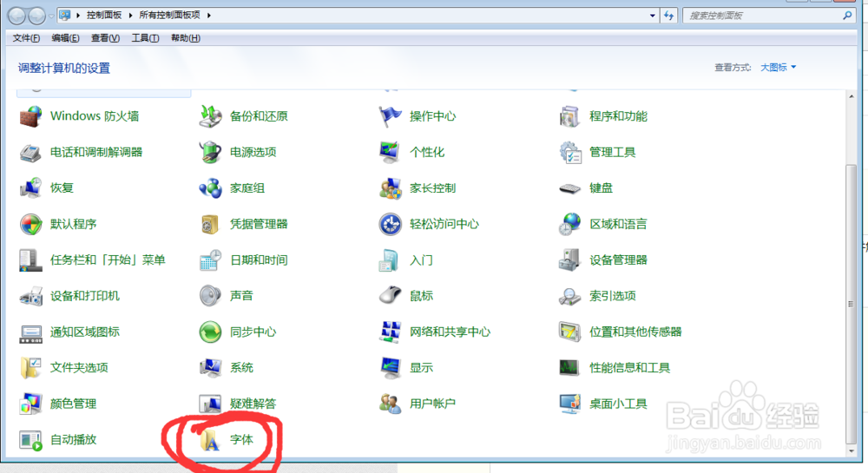Click the scrollbar down arrow
This screenshot has width=868, height=473.
[x=851, y=451]
